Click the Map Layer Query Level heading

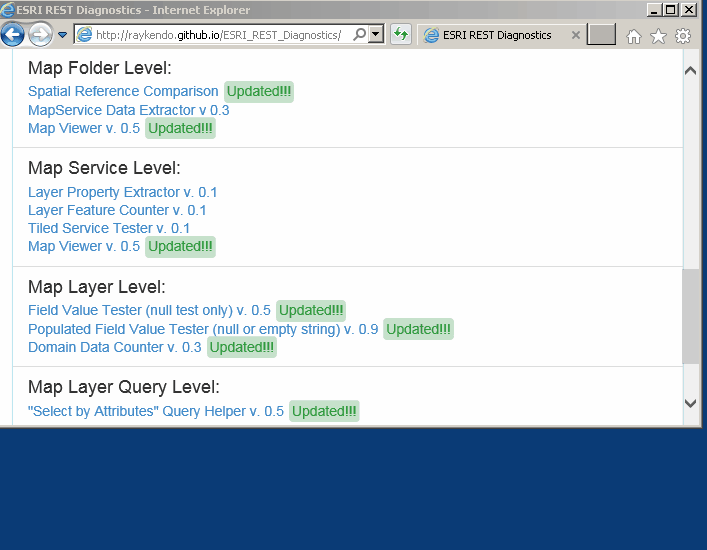pyautogui.click(x=124, y=387)
